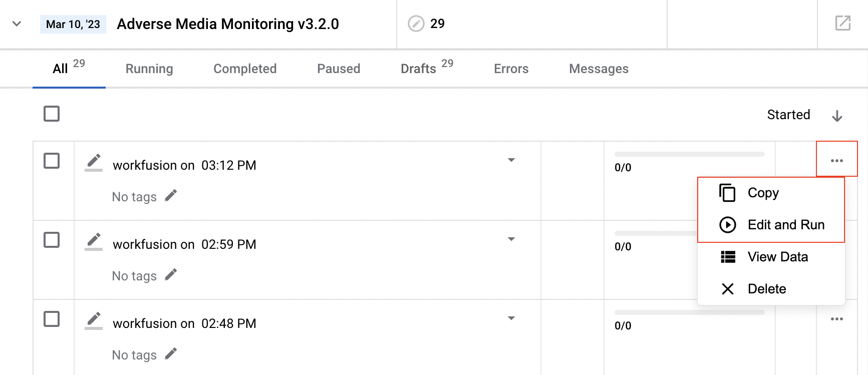The width and height of the screenshot is (868, 375).
Task: Click the drafts count icon showing 29
Action: 416,24
